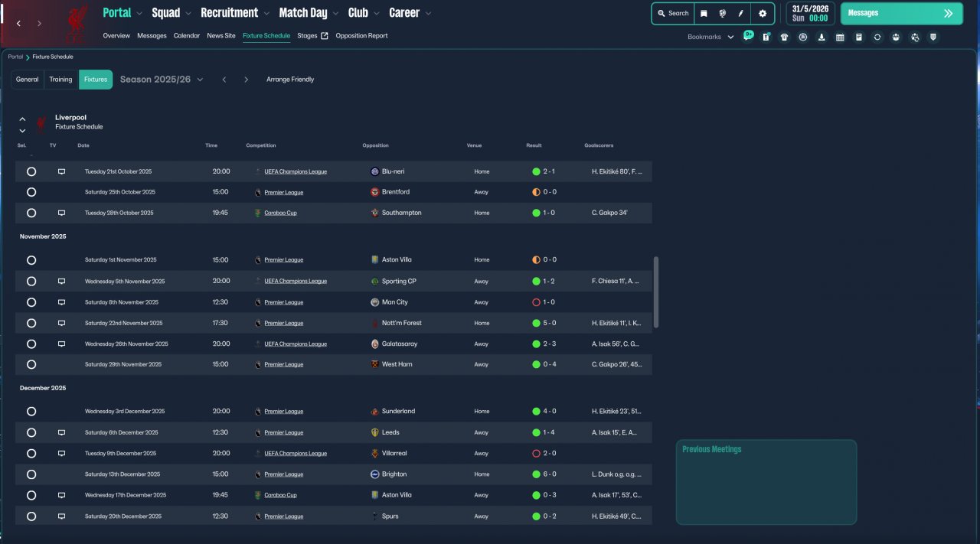Open the calendar grid shortcut icon
980x544 pixels.
840,37
